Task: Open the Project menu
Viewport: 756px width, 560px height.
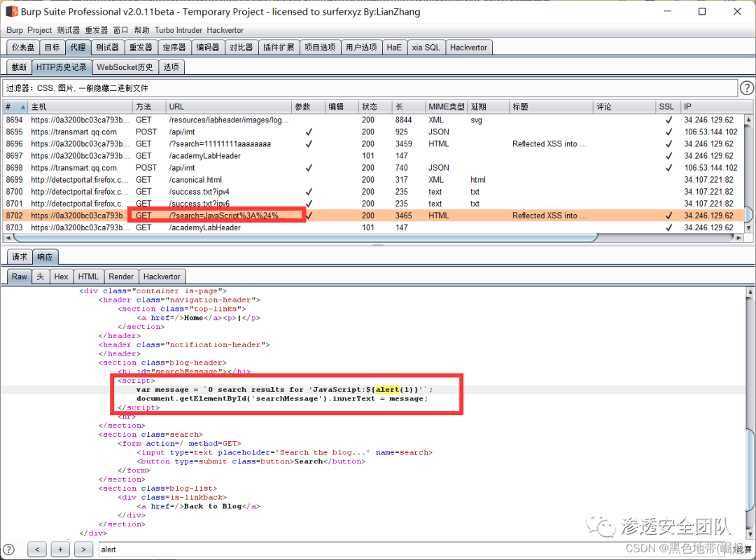Action: pos(39,30)
